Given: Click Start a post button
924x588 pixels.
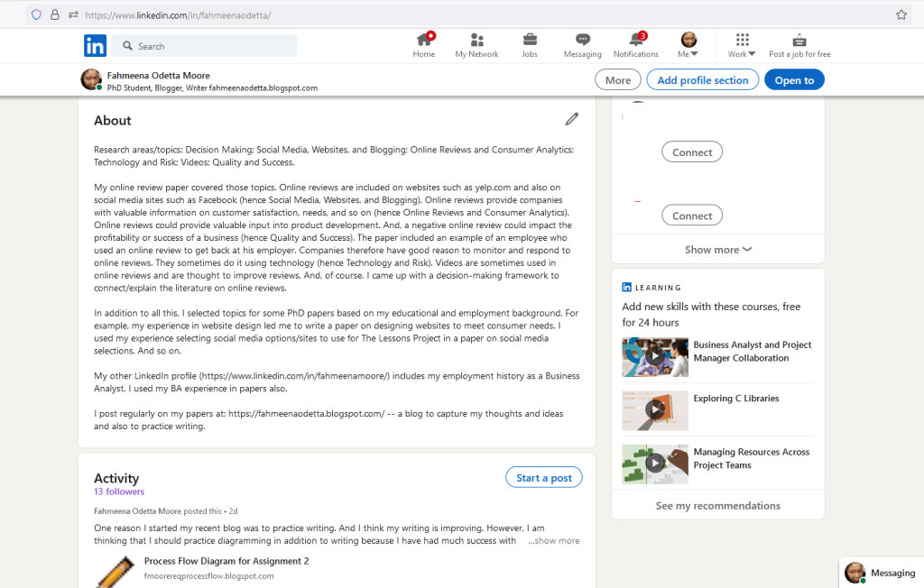Looking at the screenshot, I should tap(543, 478).
